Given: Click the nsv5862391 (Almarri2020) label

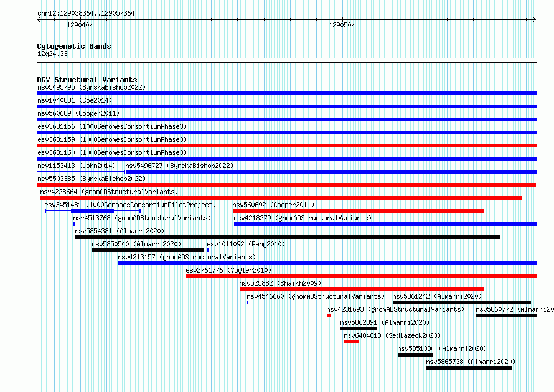Looking at the screenshot, I should (385, 322).
